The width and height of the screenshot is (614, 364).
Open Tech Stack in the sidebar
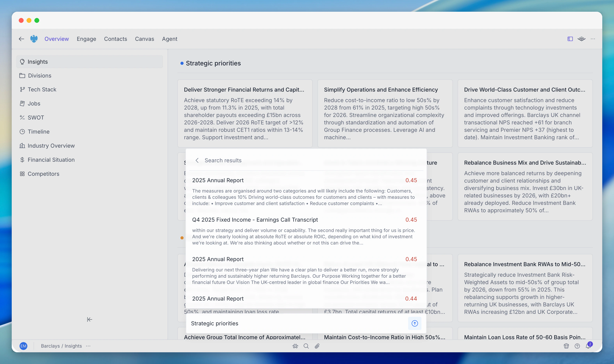(89, 89)
